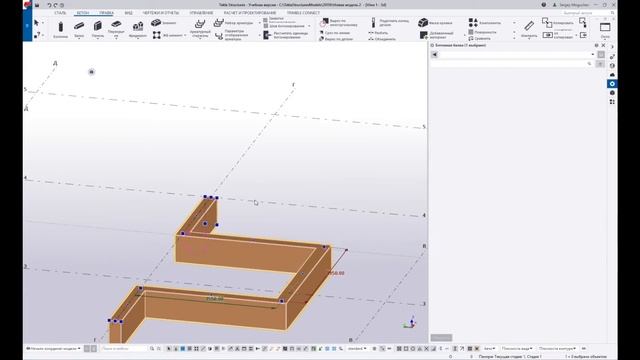Click the Copy objects icon
Image resolution: width=640 pixels, height=360 pixels.
[x=547, y=23]
